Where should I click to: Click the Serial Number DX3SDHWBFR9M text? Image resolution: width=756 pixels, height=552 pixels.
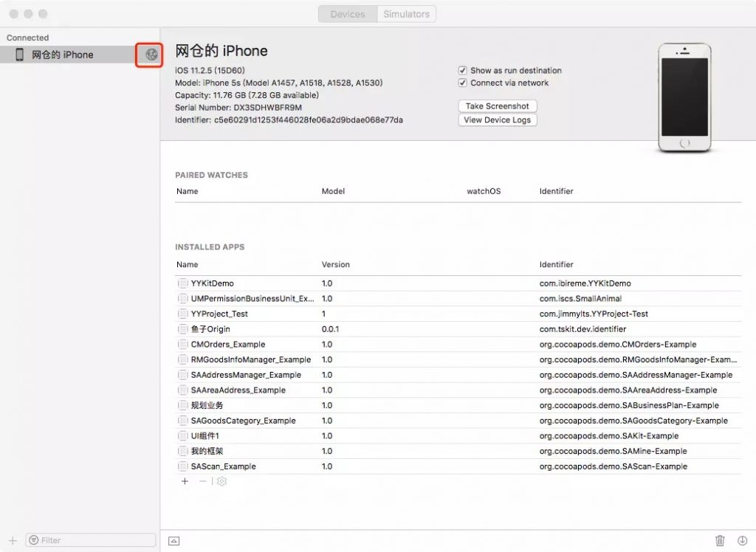(x=238, y=108)
